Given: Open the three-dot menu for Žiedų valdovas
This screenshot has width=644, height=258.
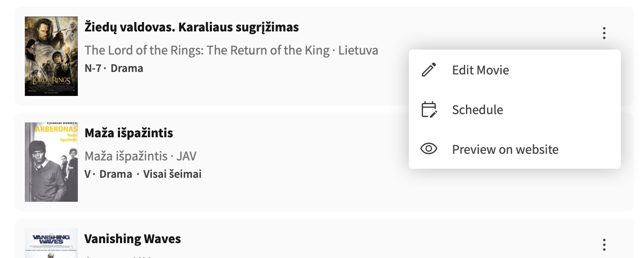Looking at the screenshot, I should [604, 33].
